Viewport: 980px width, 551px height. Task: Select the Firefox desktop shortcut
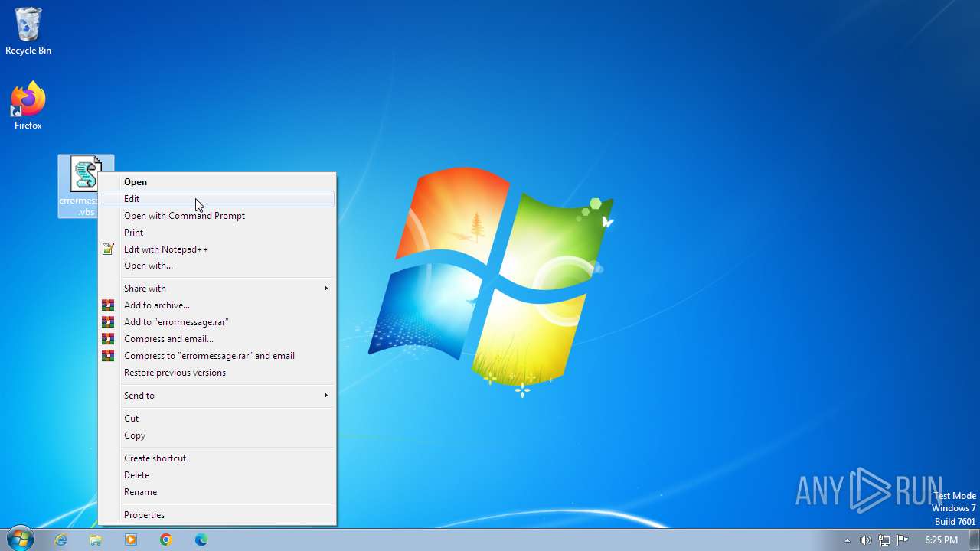tap(28, 106)
